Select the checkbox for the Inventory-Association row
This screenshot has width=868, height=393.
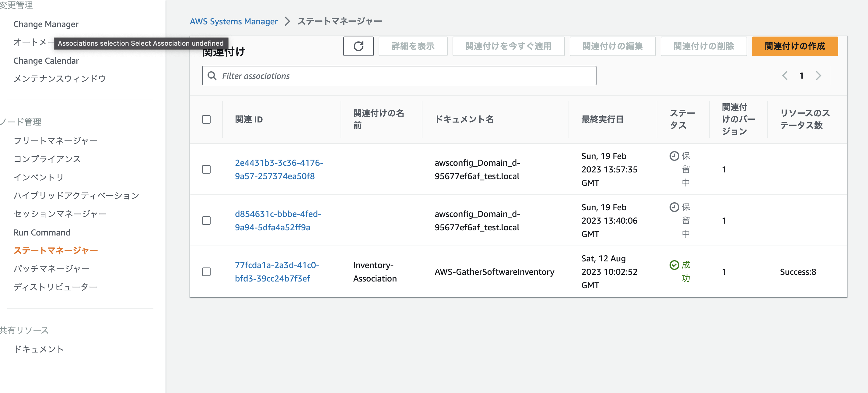(x=206, y=272)
